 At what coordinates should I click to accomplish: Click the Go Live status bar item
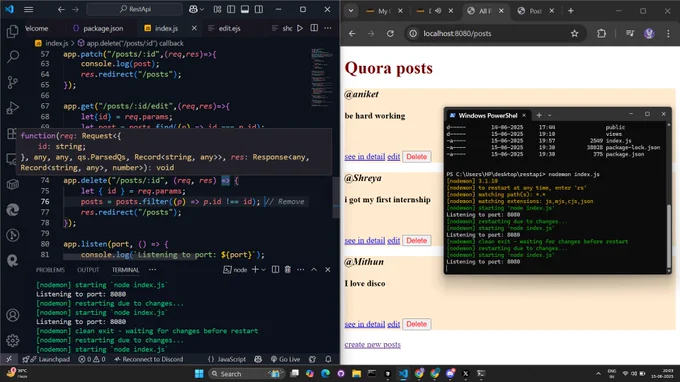[285, 359]
